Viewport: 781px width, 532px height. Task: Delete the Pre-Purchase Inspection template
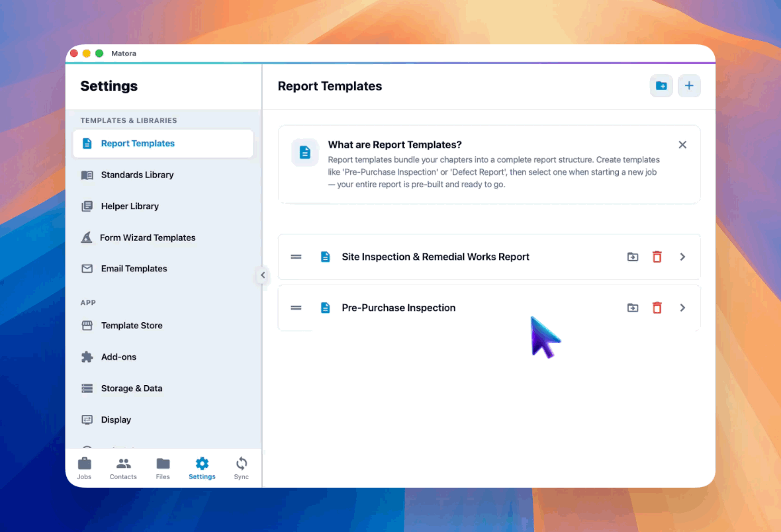coord(657,308)
